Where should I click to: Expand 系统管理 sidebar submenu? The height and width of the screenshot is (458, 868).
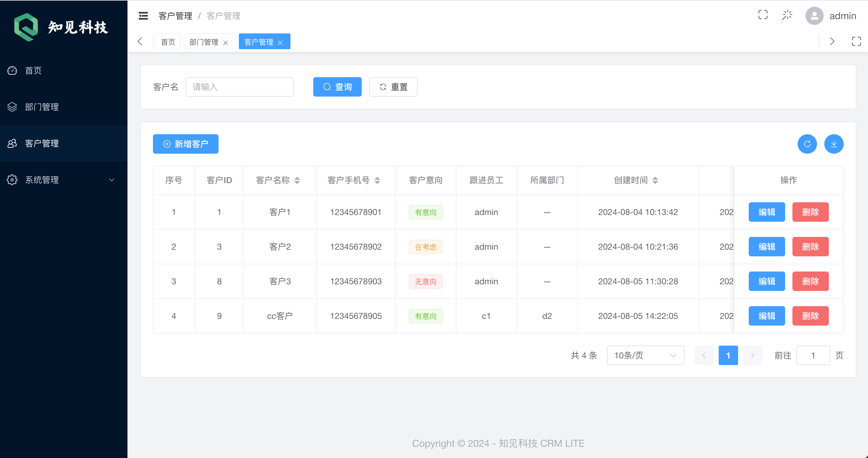coord(64,180)
